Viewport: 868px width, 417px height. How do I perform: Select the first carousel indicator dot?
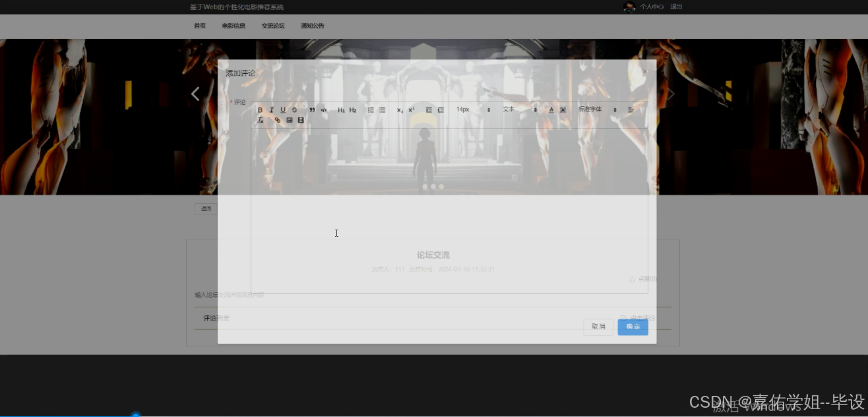click(425, 187)
